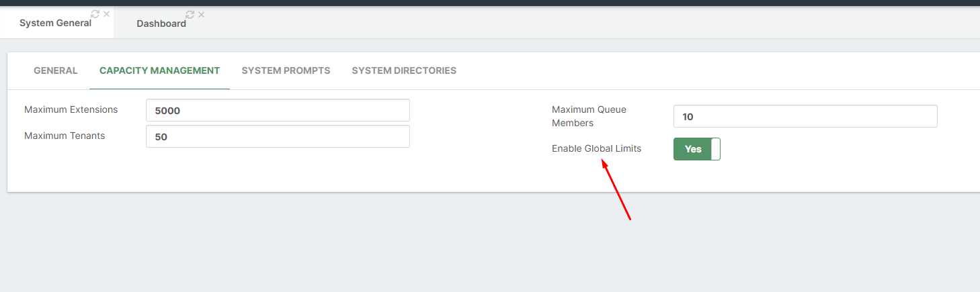Viewport: 980px width, 292px height.
Task: Open the SYSTEM DIRECTORIES tab
Action: point(404,70)
